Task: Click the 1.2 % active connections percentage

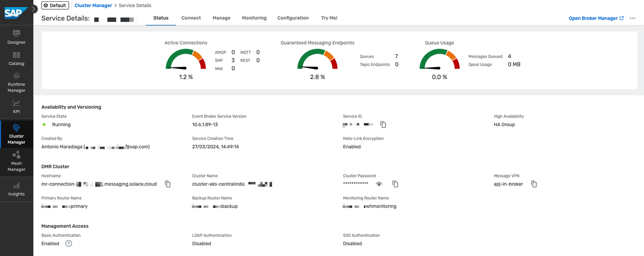Action: [186, 77]
